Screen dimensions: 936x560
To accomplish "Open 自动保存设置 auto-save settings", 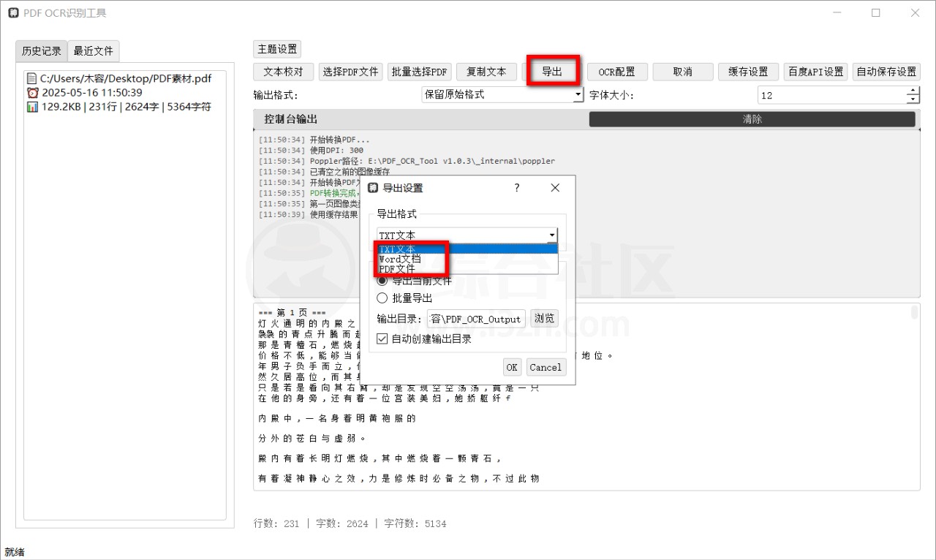I will tap(886, 72).
